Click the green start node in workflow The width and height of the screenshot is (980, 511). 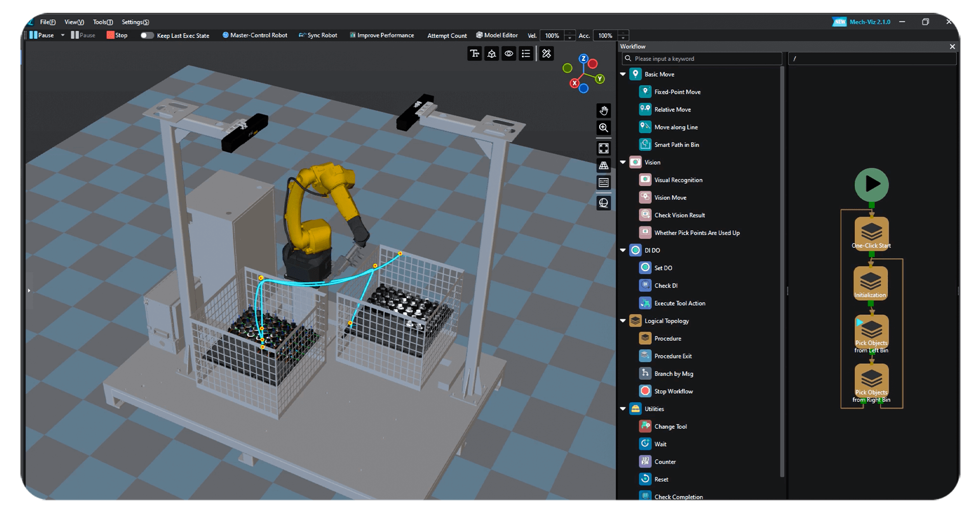point(871,184)
